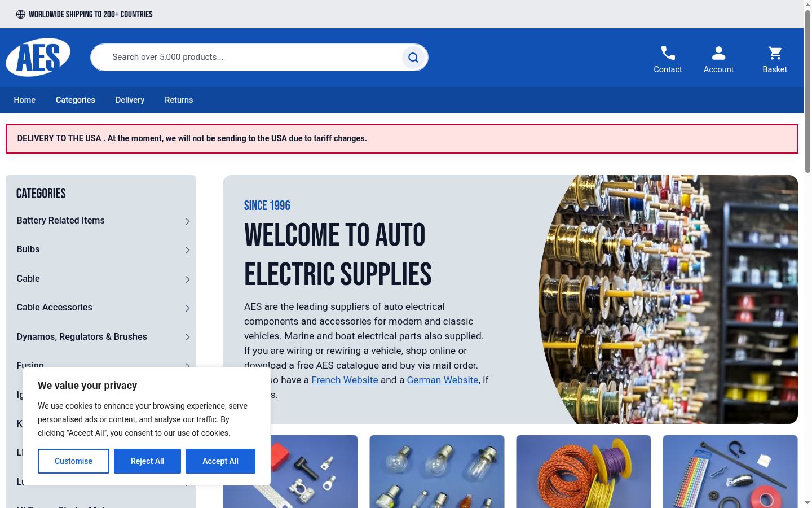
Task: Click the globe icon by worldwide shipping
Action: [x=21, y=14]
